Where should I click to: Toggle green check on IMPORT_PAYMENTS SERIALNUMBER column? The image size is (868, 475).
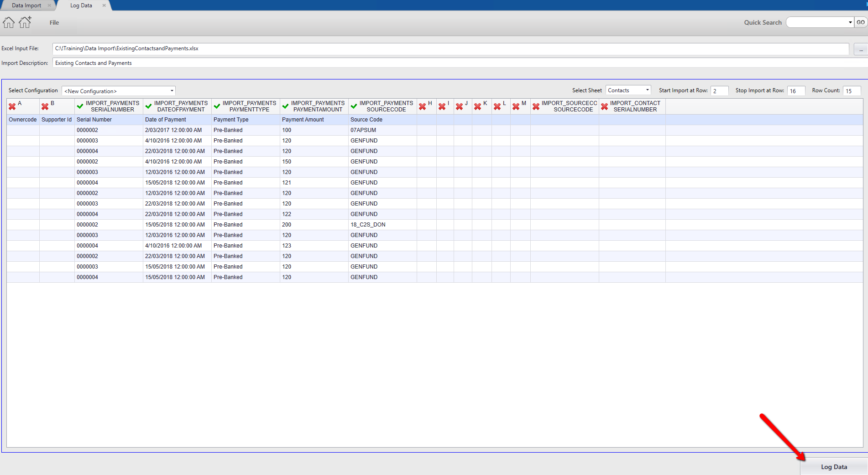(80, 106)
